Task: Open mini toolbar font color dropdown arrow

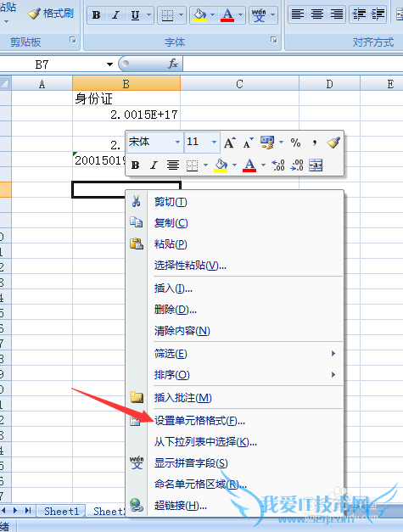Action: pyautogui.click(x=263, y=165)
